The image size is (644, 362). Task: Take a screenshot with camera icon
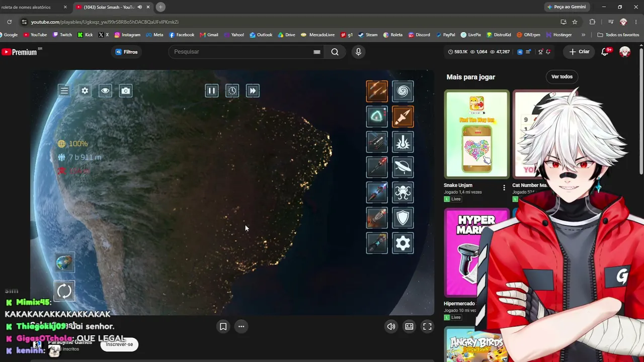[126, 90]
